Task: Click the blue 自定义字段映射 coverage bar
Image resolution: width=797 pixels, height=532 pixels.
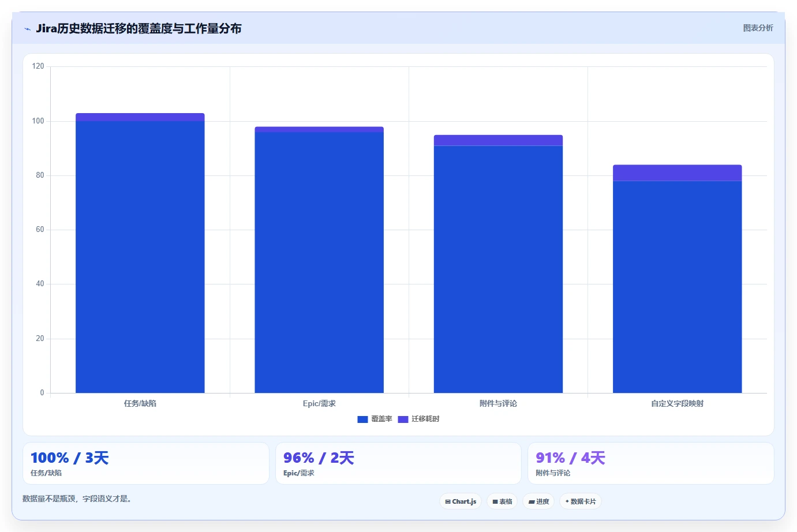Action: pyautogui.click(x=678, y=287)
